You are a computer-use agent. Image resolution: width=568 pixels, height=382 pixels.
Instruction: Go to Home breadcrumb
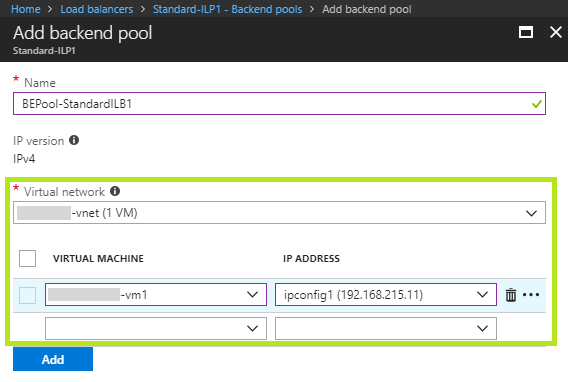(26, 9)
